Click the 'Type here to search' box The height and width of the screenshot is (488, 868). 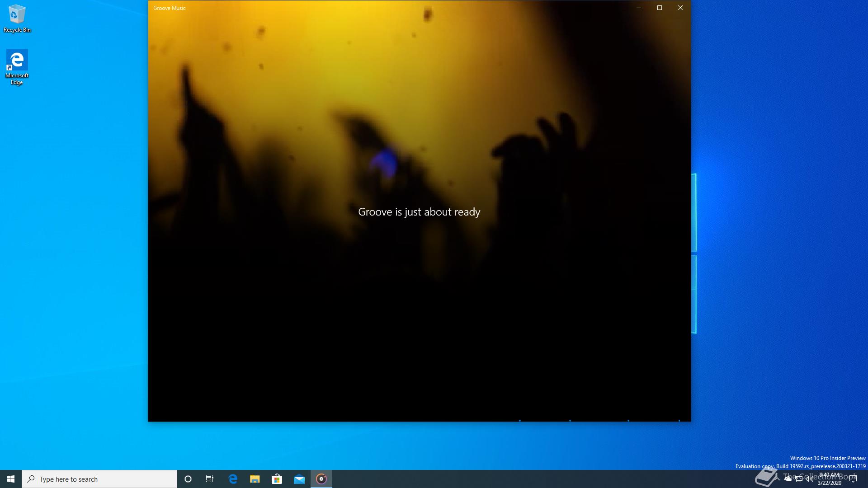(x=99, y=479)
